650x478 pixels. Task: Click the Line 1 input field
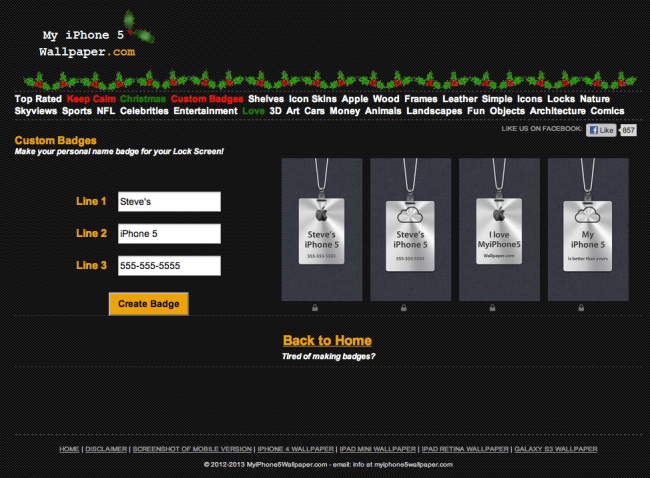click(169, 201)
